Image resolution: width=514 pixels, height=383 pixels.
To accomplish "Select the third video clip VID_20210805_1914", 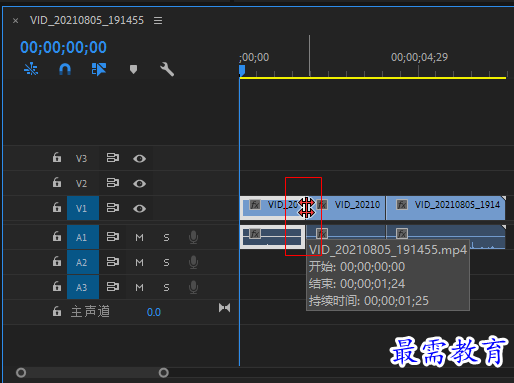I will pos(446,208).
